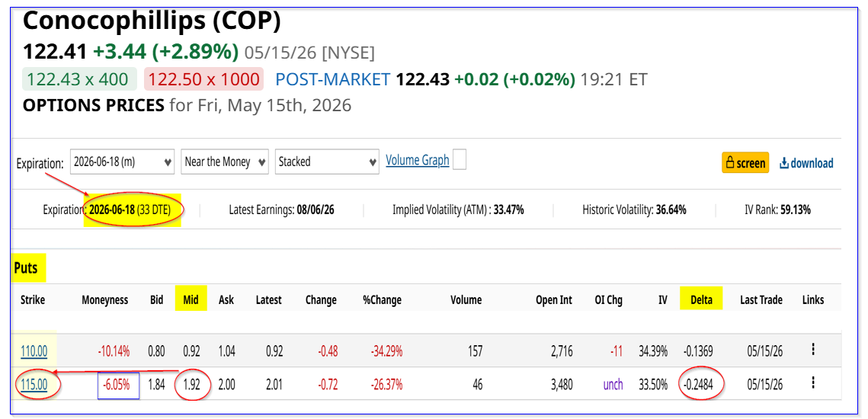Click the 1.84 bid cell
The image size is (868, 419).
click(x=156, y=385)
